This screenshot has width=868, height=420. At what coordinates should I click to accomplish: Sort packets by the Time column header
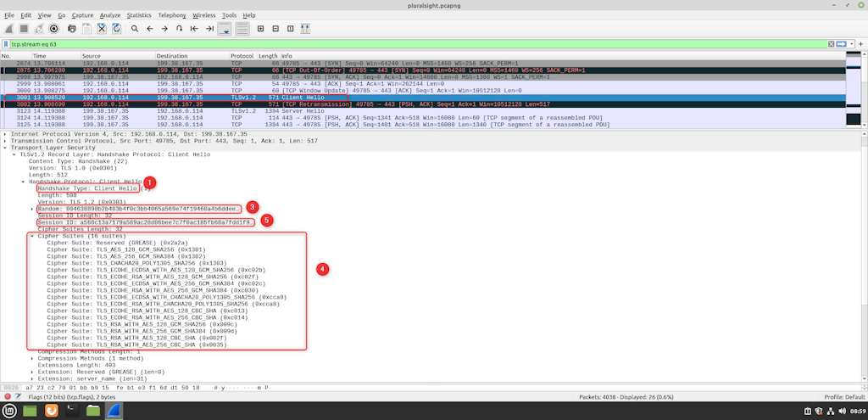coord(55,56)
